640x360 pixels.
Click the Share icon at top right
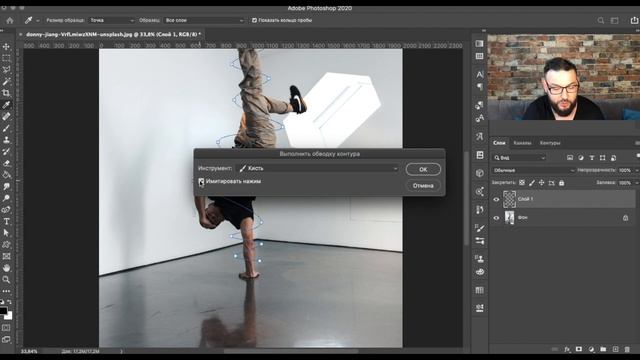click(634, 20)
